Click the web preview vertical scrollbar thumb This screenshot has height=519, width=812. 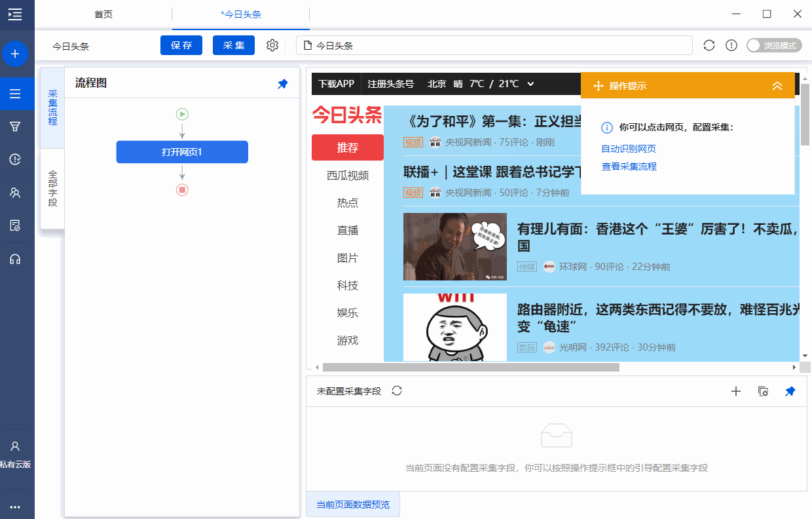[805, 115]
